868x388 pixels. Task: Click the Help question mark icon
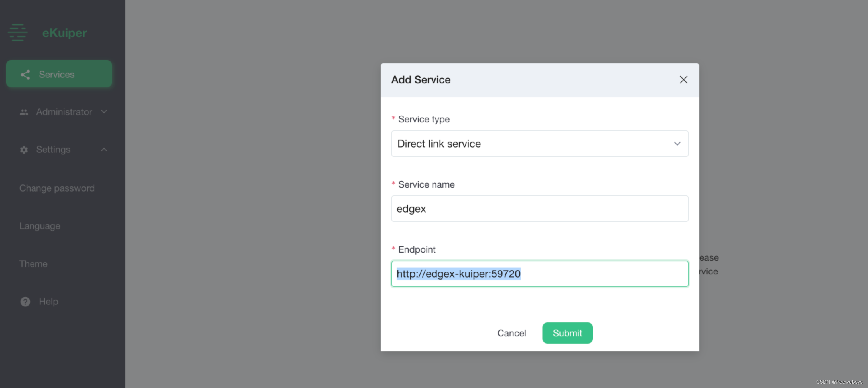click(x=25, y=301)
